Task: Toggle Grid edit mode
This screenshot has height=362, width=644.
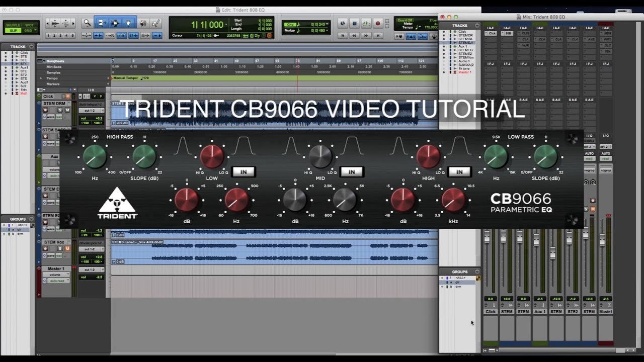Action: tap(28, 30)
